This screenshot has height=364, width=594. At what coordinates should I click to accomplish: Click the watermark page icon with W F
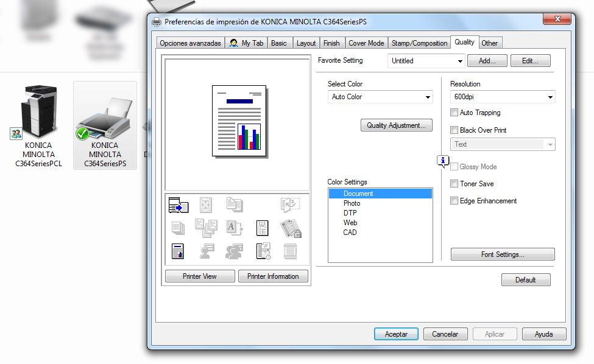pyautogui.click(x=262, y=228)
